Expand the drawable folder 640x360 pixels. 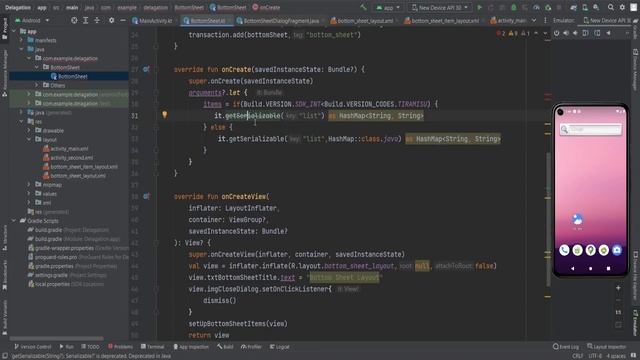[29, 131]
